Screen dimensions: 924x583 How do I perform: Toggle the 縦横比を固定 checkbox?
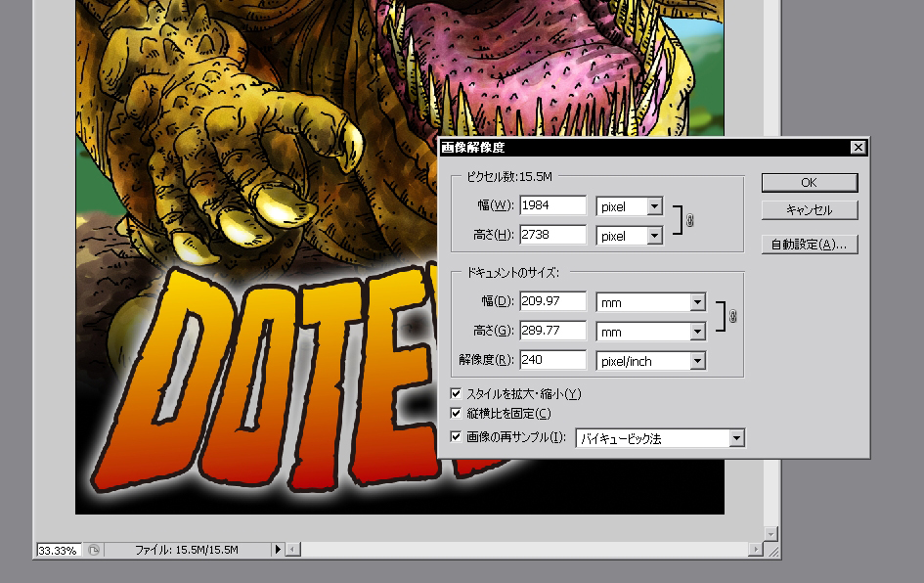[456, 414]
